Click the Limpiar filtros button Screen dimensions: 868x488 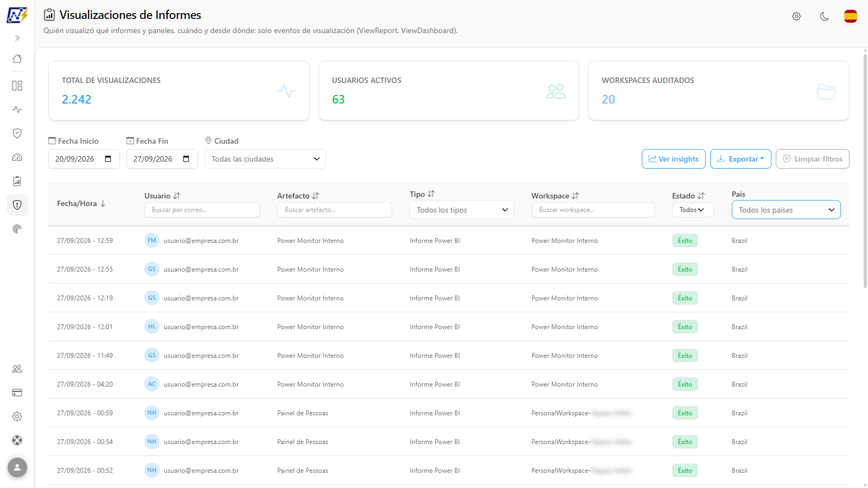(x=813, y=159)
